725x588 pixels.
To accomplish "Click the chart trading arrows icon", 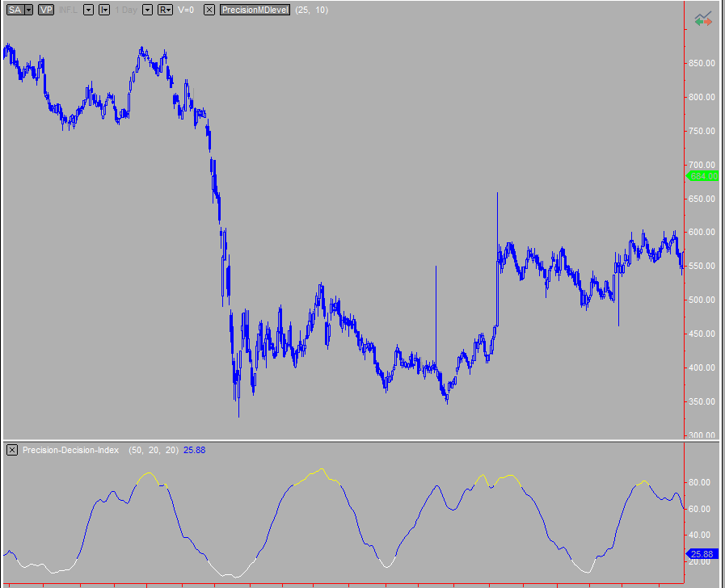I will click(703, 18).
